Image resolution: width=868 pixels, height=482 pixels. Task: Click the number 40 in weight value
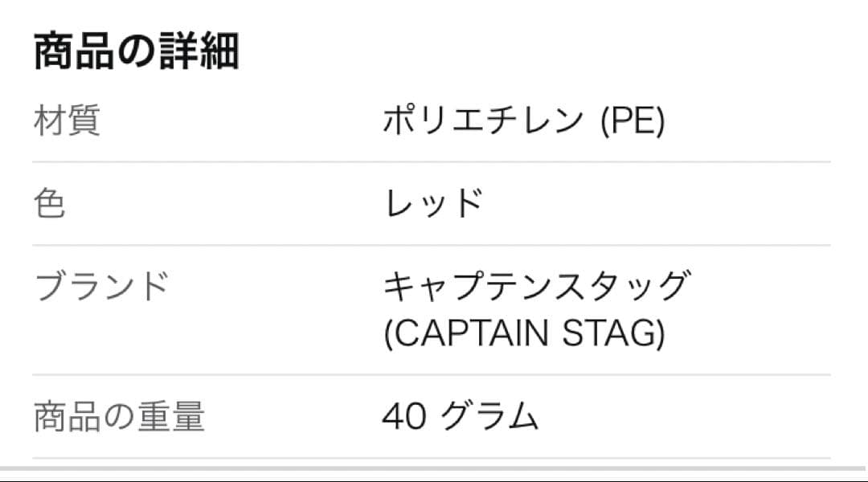404,417
